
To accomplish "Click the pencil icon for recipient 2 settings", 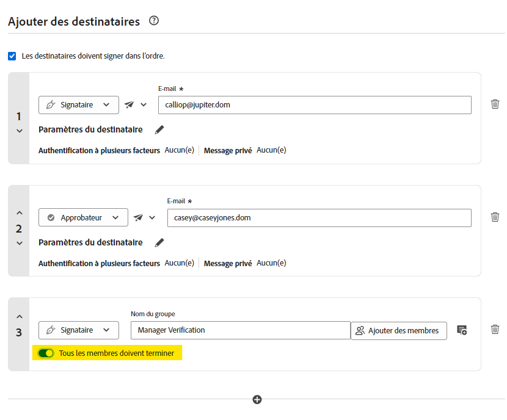I will (159, 242).
